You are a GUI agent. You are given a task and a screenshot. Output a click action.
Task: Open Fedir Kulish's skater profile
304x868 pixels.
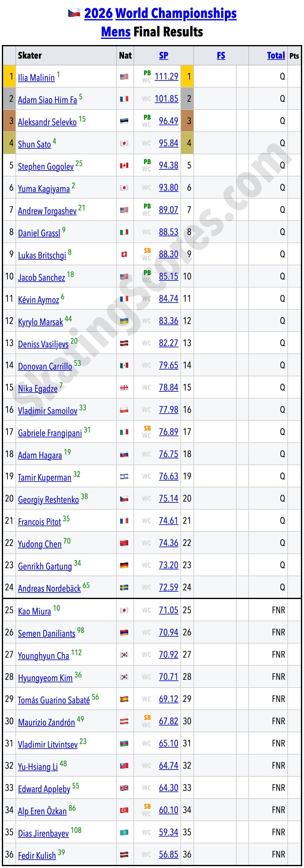click(37, 855)
